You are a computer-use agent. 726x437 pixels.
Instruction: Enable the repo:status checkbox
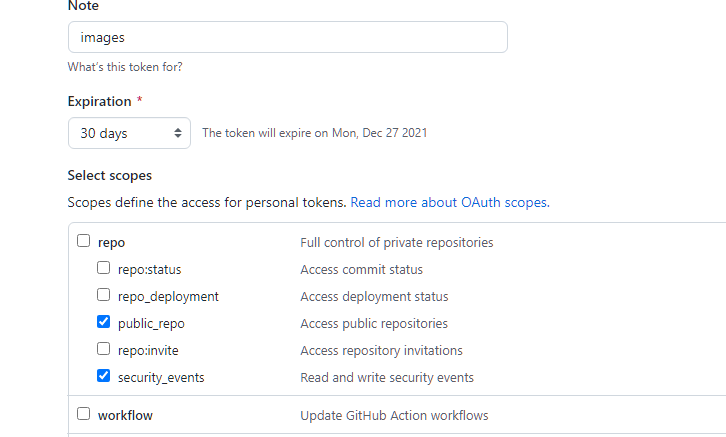coord(103,269)
